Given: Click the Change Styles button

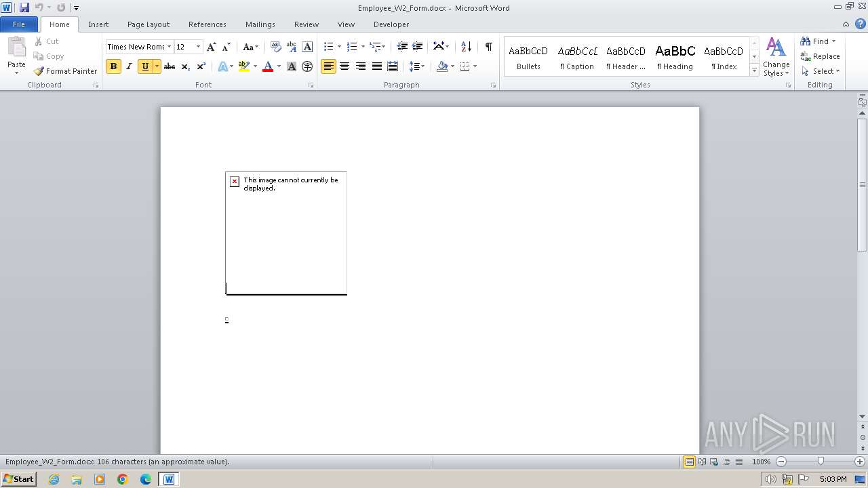Looking at the screenshot, I should coord(776,58).
